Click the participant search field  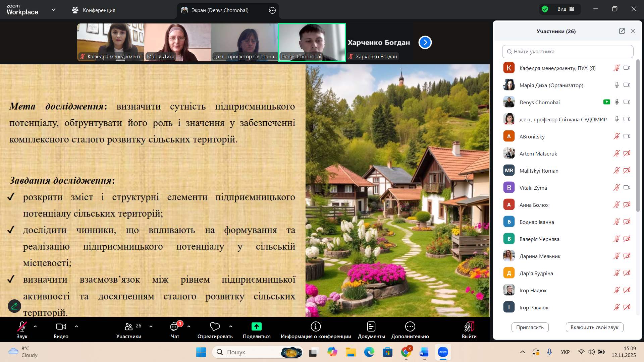pos(568,52)
